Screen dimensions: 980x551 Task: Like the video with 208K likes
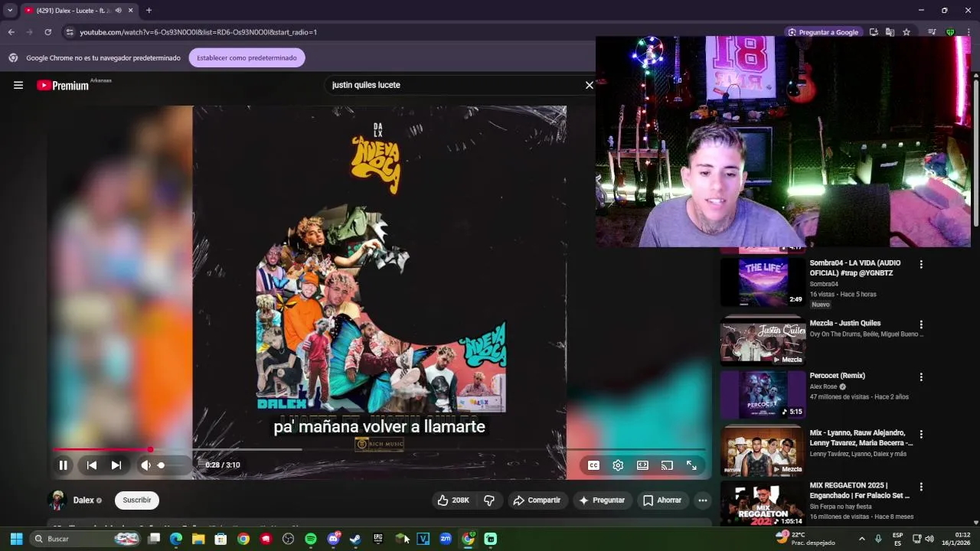(x=452, y=500)
